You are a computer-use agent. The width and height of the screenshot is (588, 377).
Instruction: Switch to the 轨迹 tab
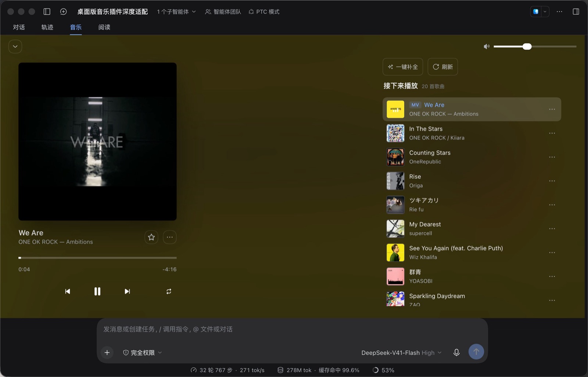click(47, 27)
